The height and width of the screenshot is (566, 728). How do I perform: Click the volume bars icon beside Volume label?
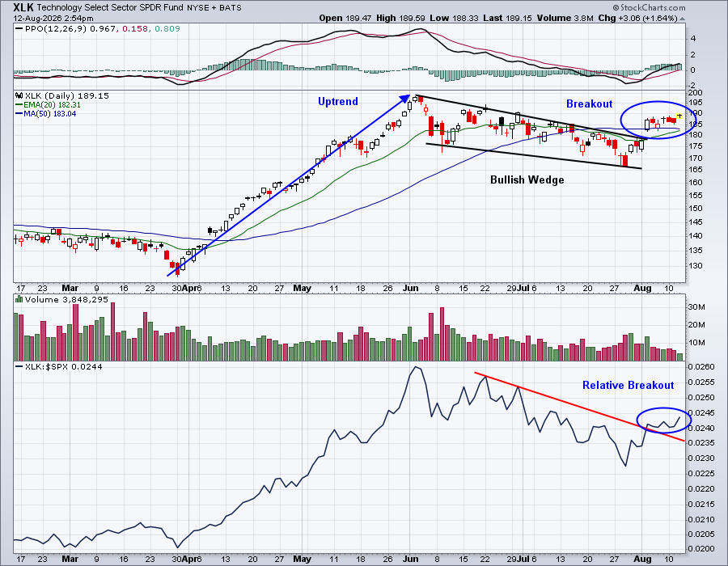tap(19, 299)
